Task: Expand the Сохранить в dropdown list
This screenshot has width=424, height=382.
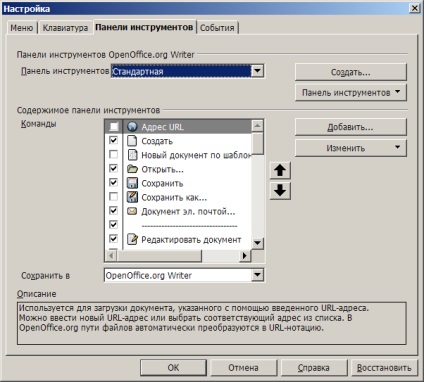Action: [257, 275]
